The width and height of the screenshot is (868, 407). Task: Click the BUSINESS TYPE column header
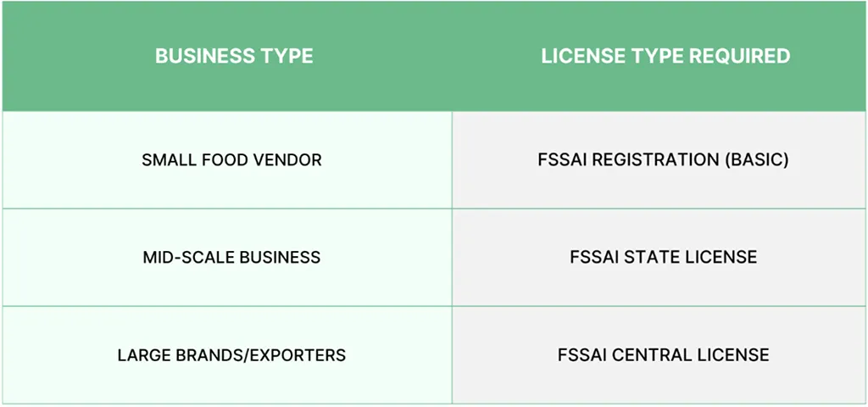234,57
